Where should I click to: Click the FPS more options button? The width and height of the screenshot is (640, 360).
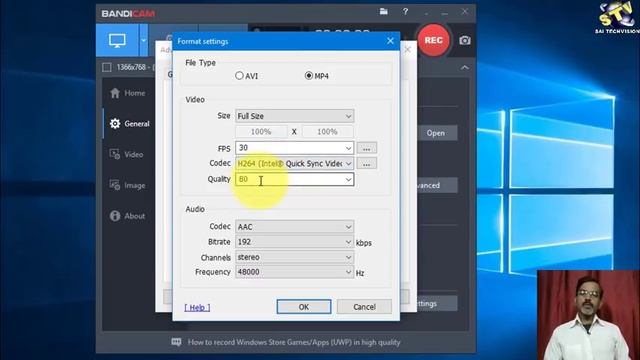367,148
